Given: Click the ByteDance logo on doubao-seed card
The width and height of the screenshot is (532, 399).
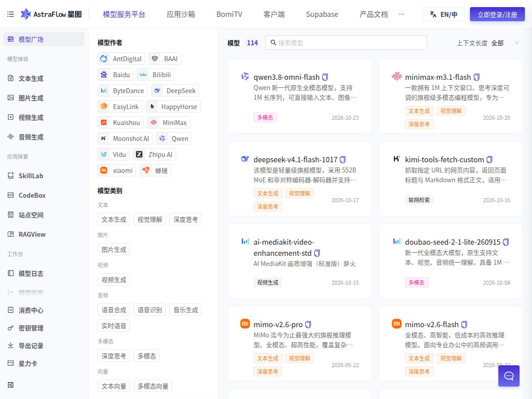Looking at the screenshot, I should 397,242.
